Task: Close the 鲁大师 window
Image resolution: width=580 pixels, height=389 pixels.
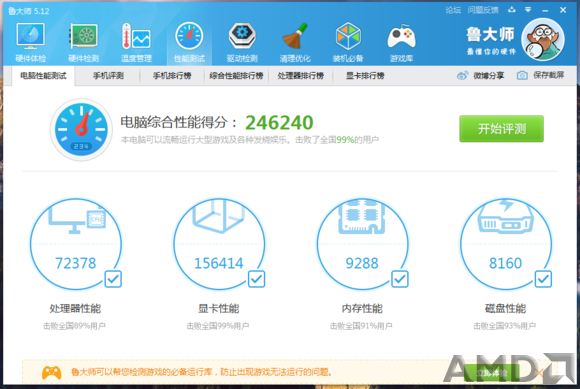Action: coord(563,10)
